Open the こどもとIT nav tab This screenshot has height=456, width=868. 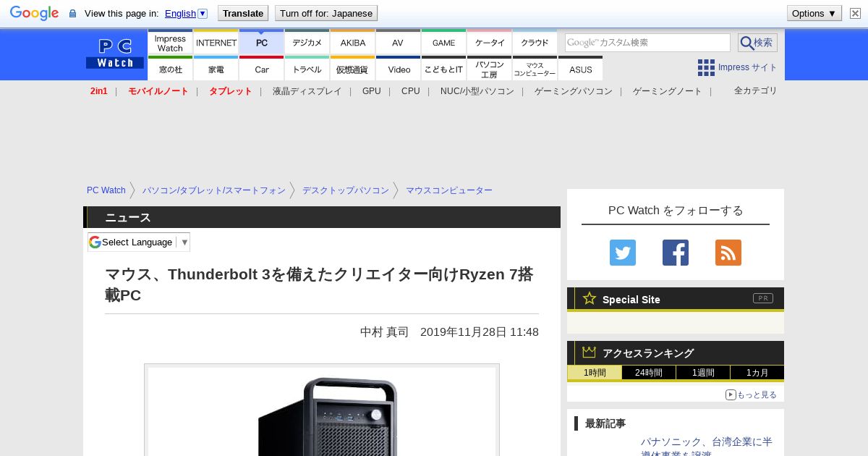click(x=444, y=69)
